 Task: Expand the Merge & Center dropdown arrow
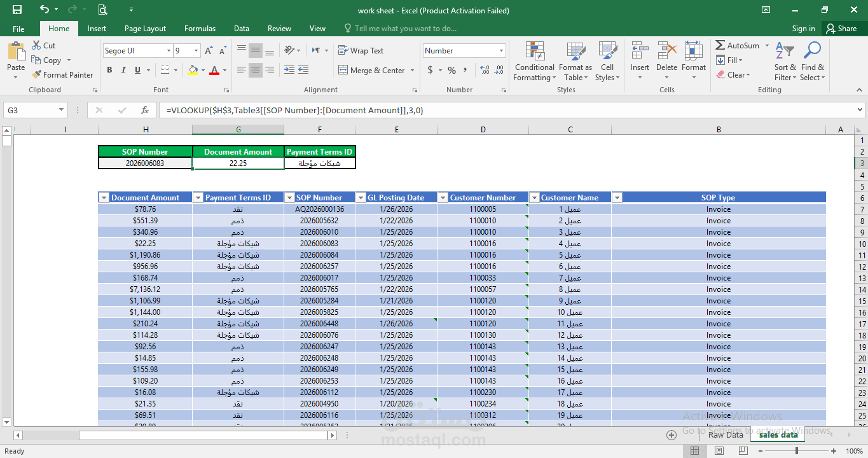pyautogui.click(x=412, y=71)
